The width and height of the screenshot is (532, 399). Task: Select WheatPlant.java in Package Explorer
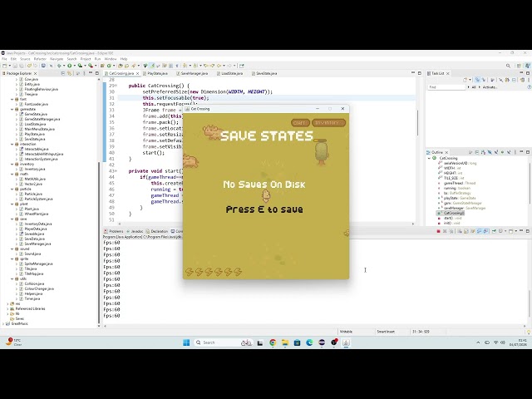[37, 214]
